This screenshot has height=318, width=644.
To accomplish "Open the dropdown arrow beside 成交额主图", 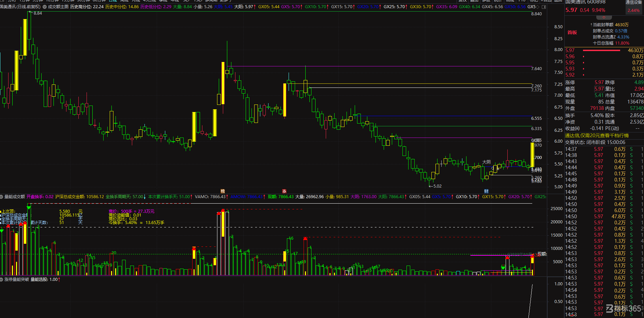I will (x=44, y=7).
